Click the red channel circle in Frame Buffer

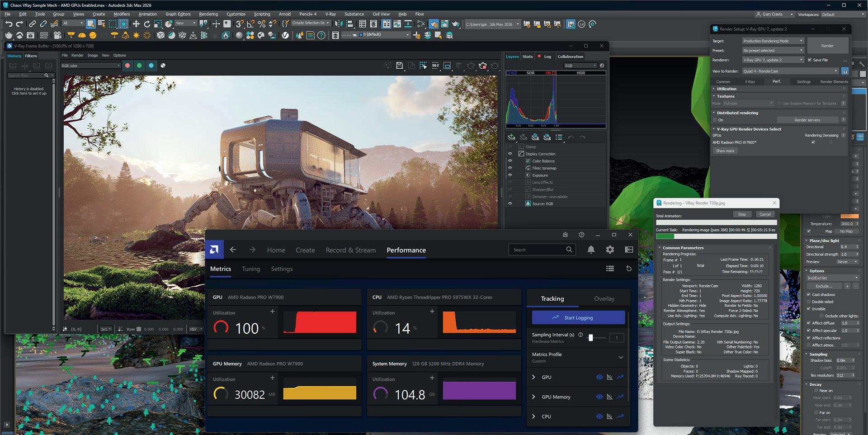127,66
